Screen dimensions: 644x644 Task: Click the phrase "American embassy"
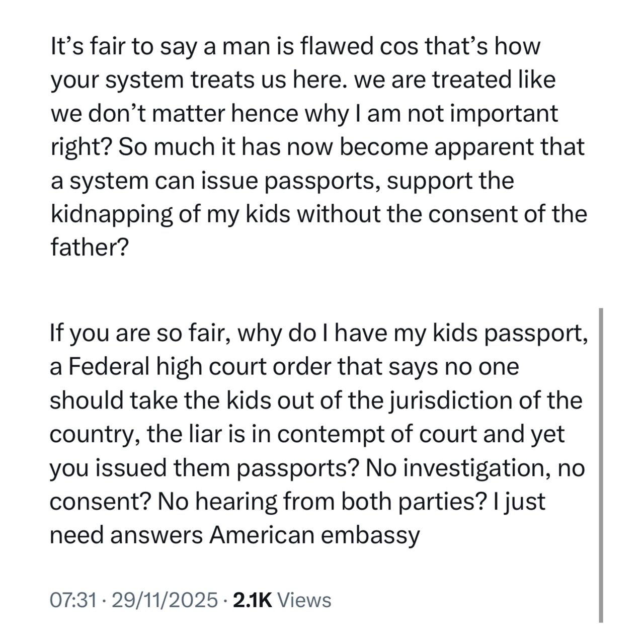click(x=314, y=535)
